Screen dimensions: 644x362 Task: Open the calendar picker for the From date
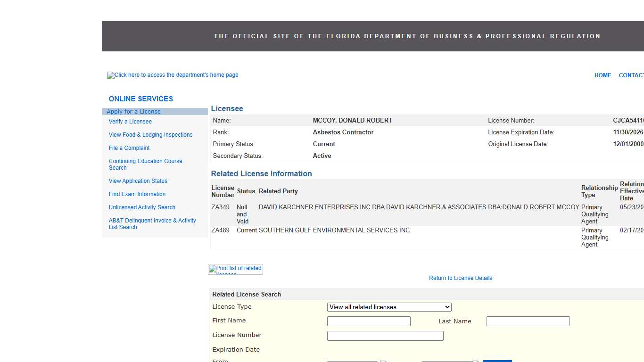click(x=383, y=361)
